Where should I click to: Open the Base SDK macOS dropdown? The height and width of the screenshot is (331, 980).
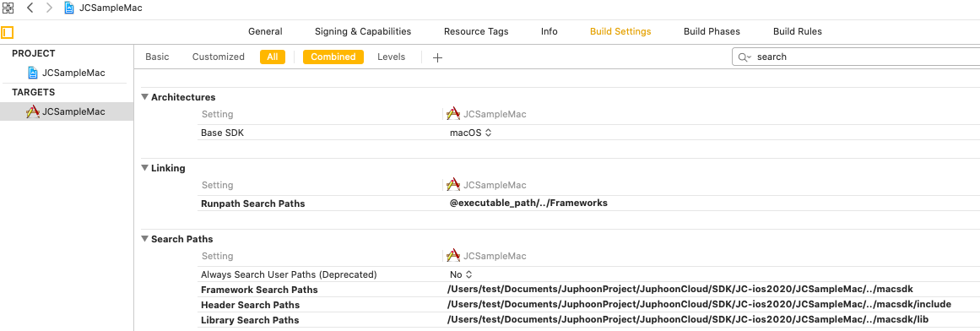(x=471, y=133)
